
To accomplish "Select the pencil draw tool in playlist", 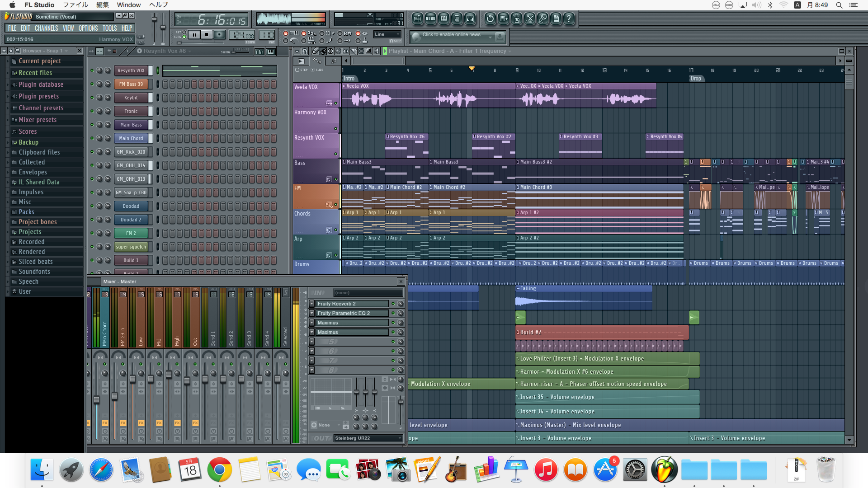I will [315, 51].
